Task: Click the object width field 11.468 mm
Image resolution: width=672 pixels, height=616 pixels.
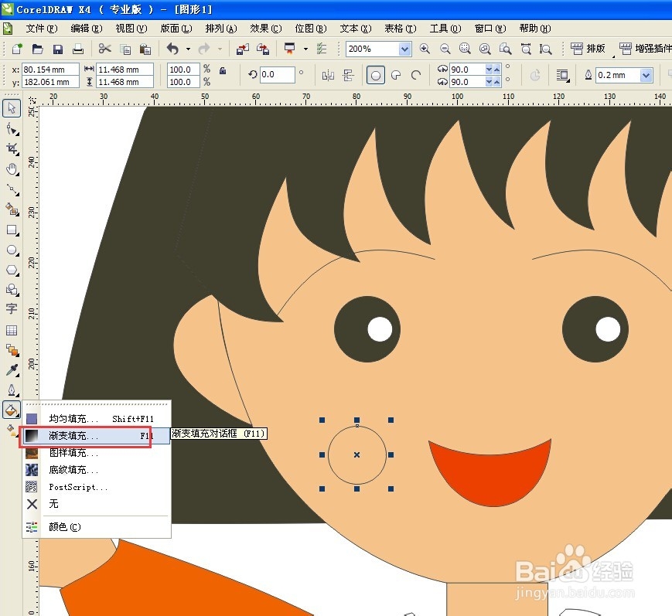Action: point(125,70)
